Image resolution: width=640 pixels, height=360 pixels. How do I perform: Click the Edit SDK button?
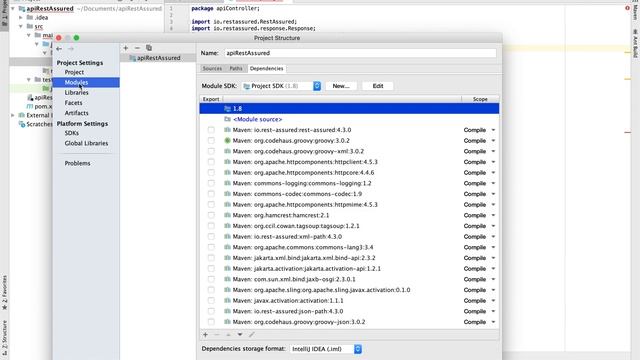(x=378, y=86)
